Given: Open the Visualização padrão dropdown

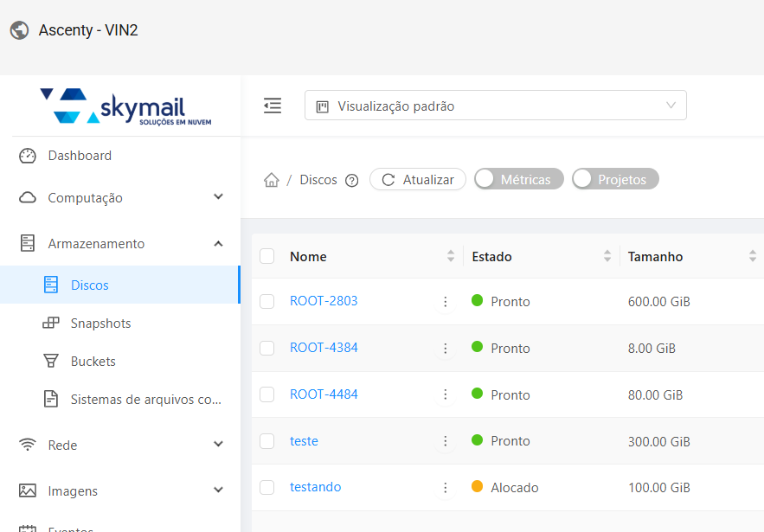Looking at the screenshot, I should click(495, 106).
